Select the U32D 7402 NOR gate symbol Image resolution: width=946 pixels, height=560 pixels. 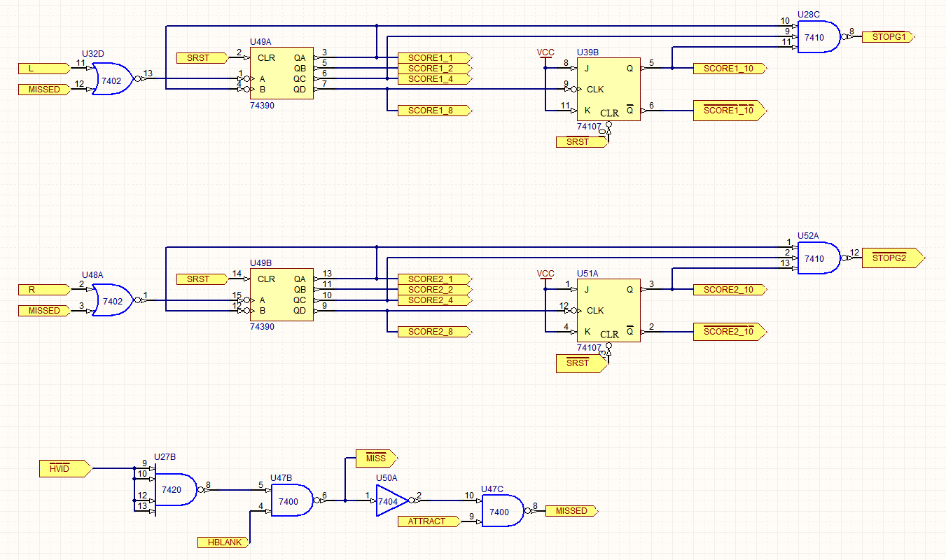click(114, 79)
